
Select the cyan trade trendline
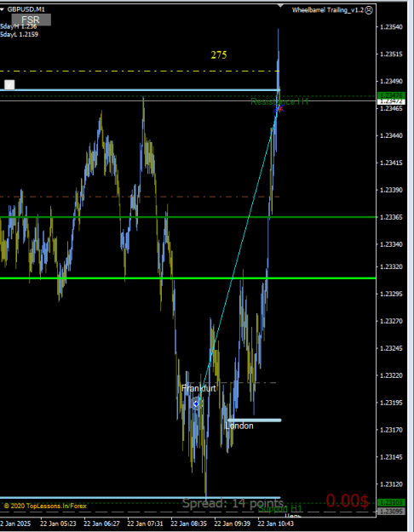tap(238, 256)
